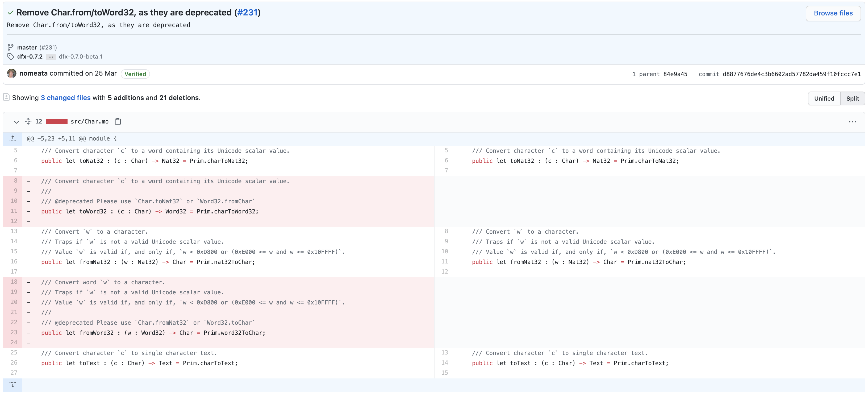Screen dimensions: 868x396
Task: Click the expand-all diff arrows icon
Action: point(28,121)
